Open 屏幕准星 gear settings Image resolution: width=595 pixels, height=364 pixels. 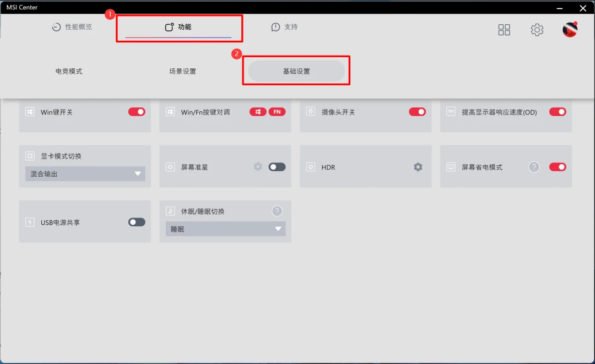coord(258,167)
